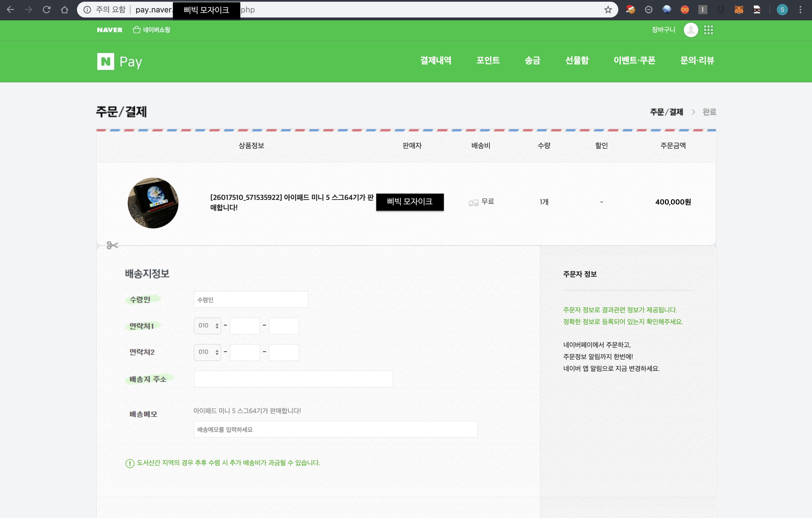Image resolution: width=812 pixels, height=518 pixels.
Task: Click the NAVER logo in the top bar
Action: coord(110,30)
